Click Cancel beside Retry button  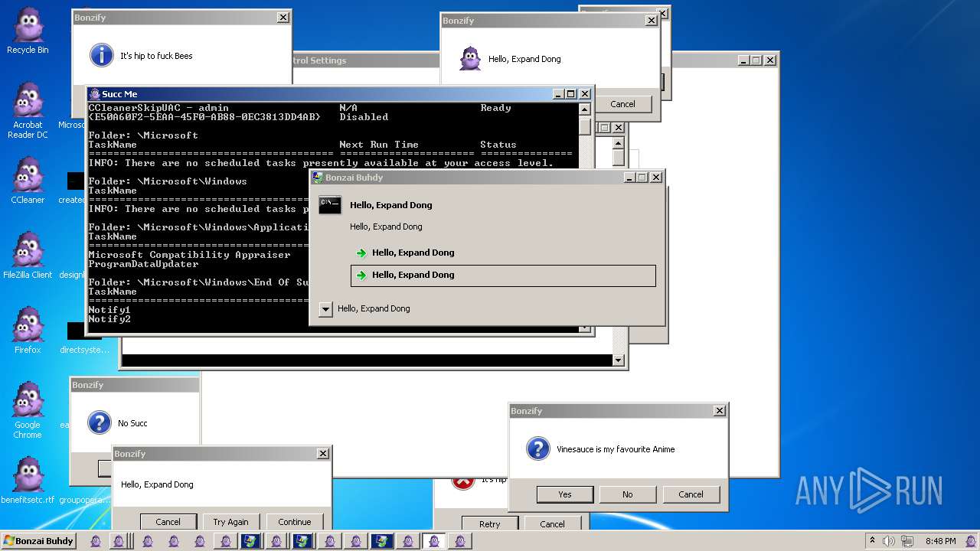coord(552,524)
